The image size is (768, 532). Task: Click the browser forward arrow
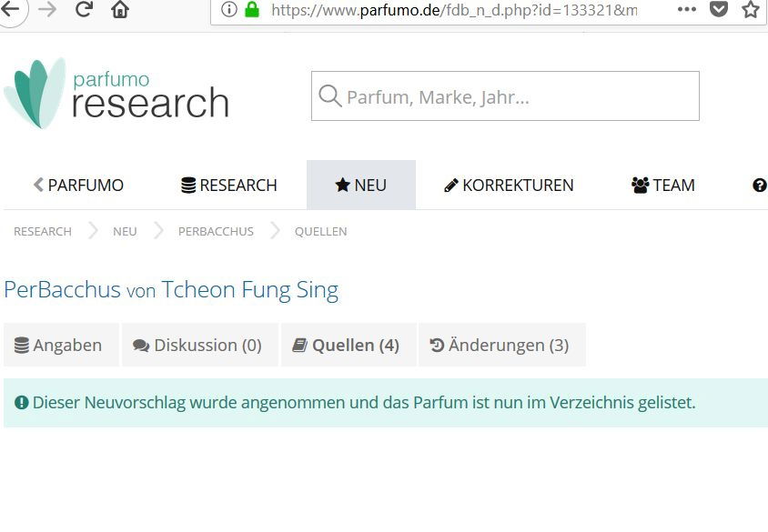pos(47,9)
